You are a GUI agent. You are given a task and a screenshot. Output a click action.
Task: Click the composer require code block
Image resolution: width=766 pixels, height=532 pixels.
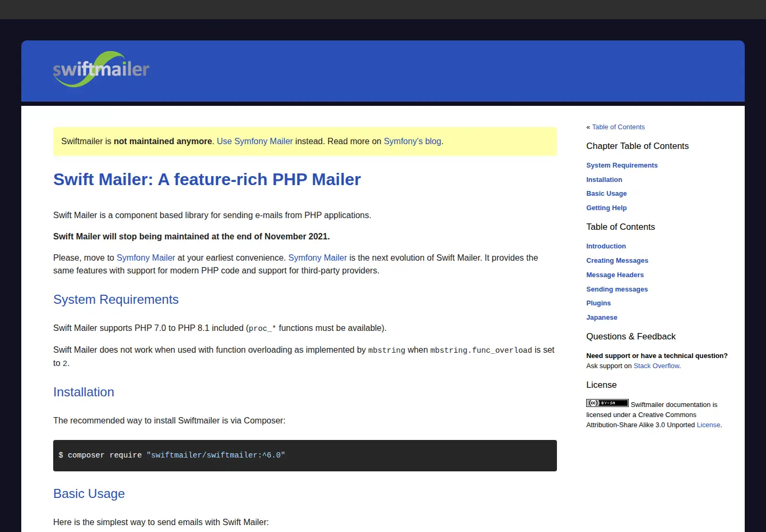[x=305, y=455]
